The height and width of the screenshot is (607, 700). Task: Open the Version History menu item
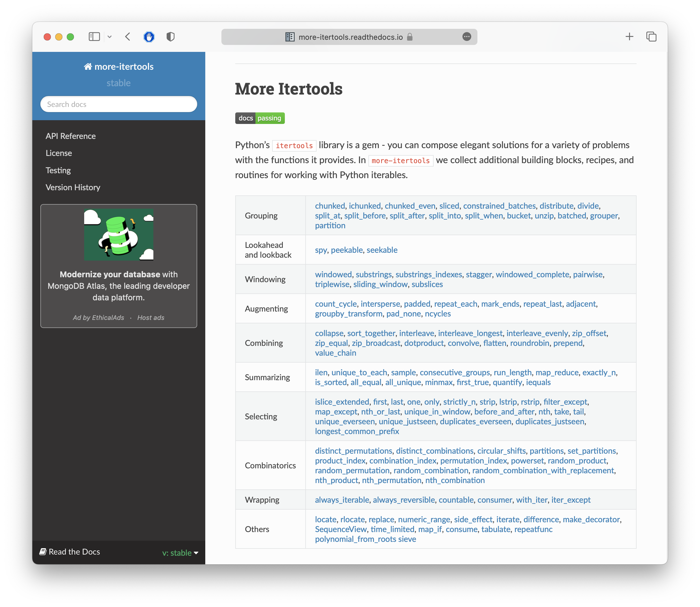point(73,187)
